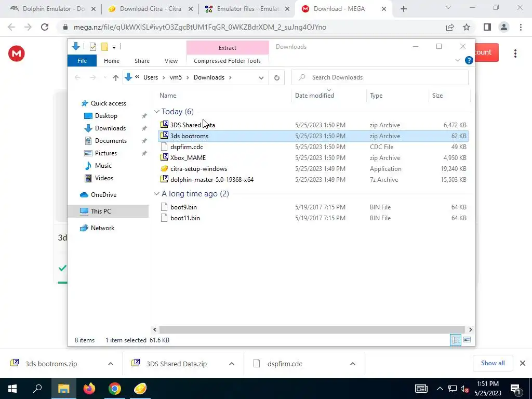532x399 pixels.
Task: Open recent locations dropdown arrow
Action: click(105, 78)
